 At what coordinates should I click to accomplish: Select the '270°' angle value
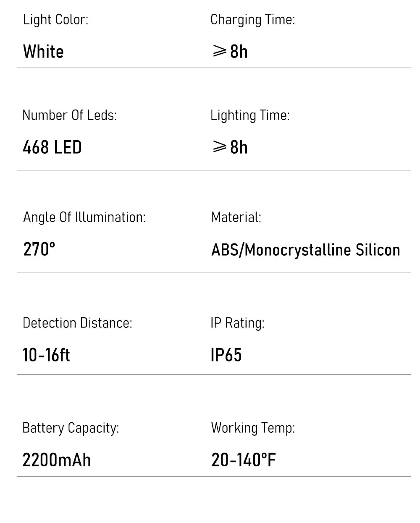[x=39, y=249]
